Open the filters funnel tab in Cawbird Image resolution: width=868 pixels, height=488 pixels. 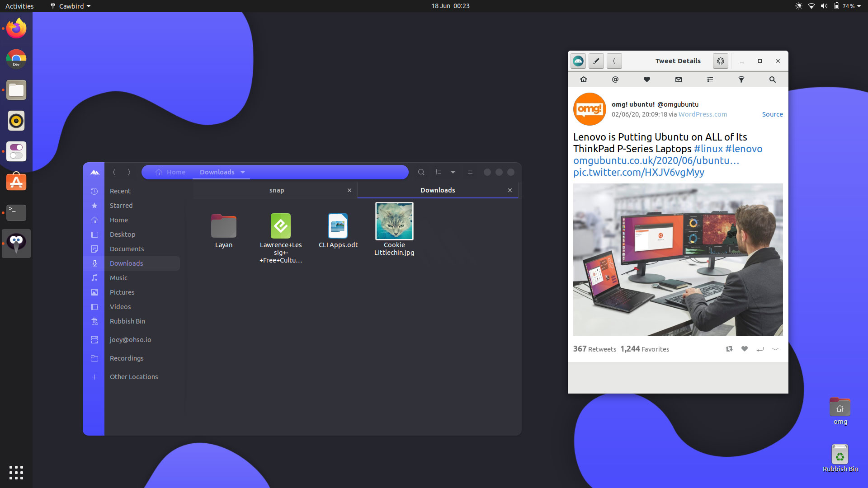tap(741, 80)
